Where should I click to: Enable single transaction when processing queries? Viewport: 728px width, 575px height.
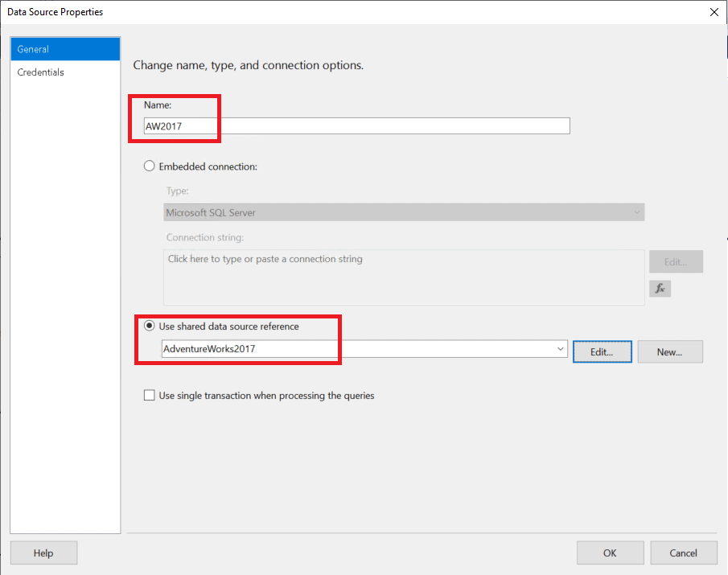click(149, 396)
